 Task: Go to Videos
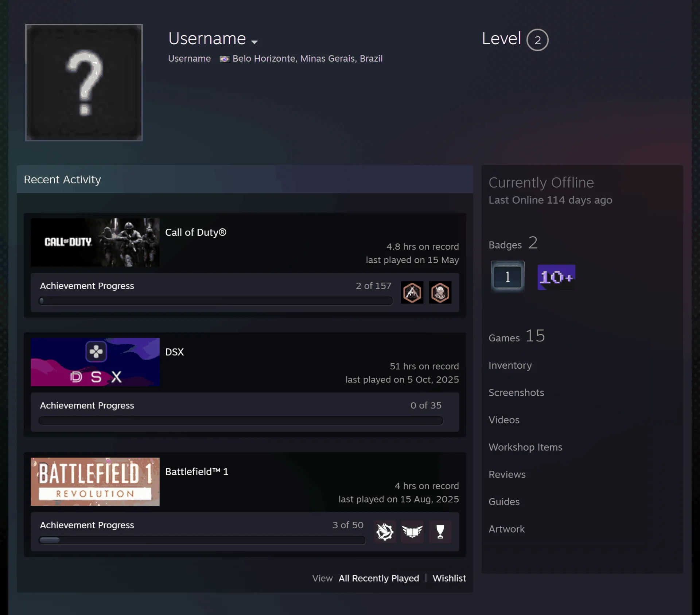504,420
